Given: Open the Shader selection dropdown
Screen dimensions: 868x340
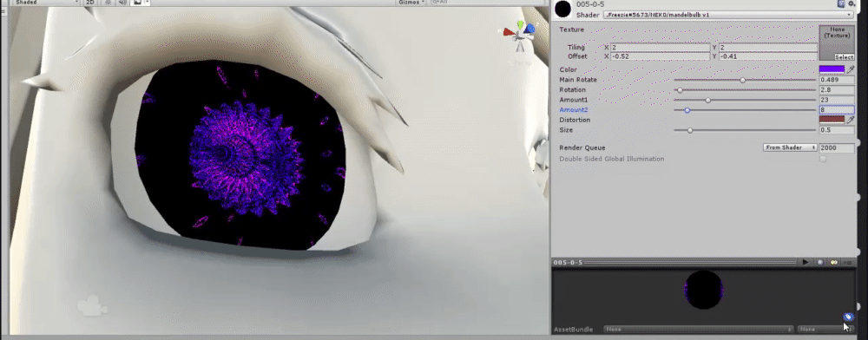Looking at the screenshot, I should [728, 15].
